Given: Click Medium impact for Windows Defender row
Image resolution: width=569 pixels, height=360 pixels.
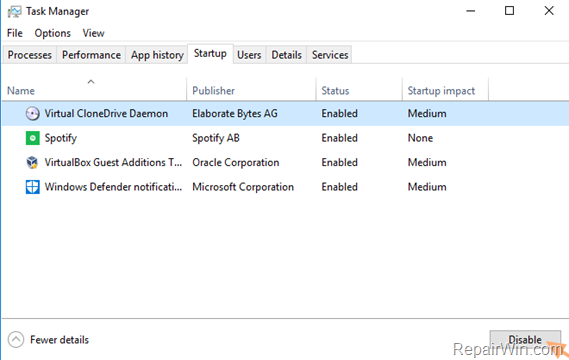Looking at the screenshot, I should tap(427, 187).
